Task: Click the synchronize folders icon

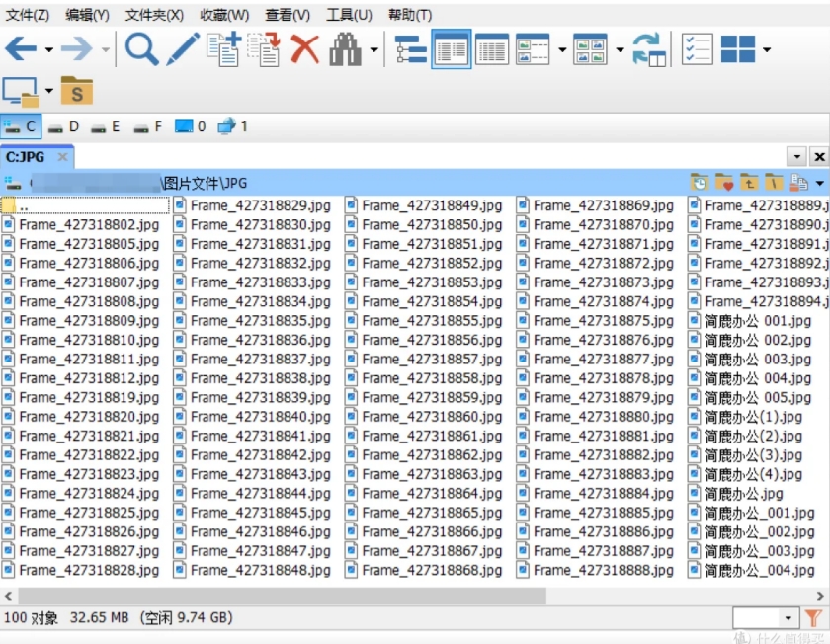Action: pos(649,49)
